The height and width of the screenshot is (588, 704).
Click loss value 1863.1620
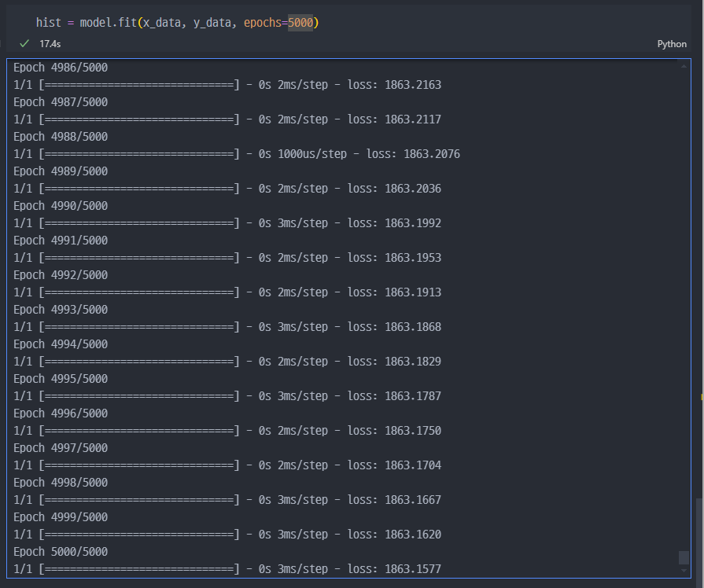pyautogui.click(x=413, y=534)
